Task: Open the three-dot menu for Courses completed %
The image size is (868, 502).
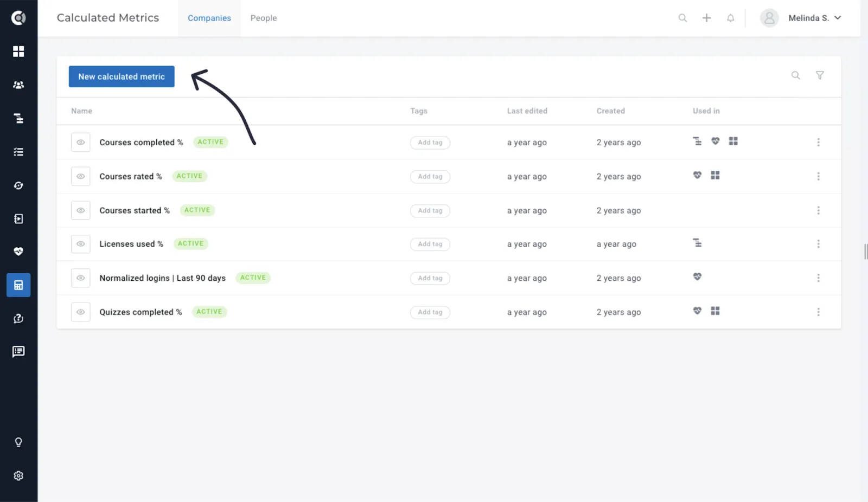Action: pyautogui.click(x=819, y=143)
